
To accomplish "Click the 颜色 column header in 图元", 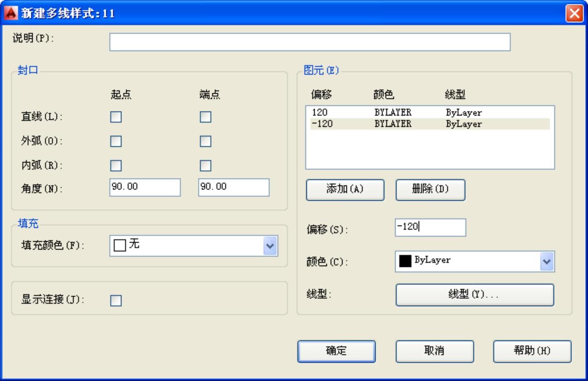I will tap(383, 95).
